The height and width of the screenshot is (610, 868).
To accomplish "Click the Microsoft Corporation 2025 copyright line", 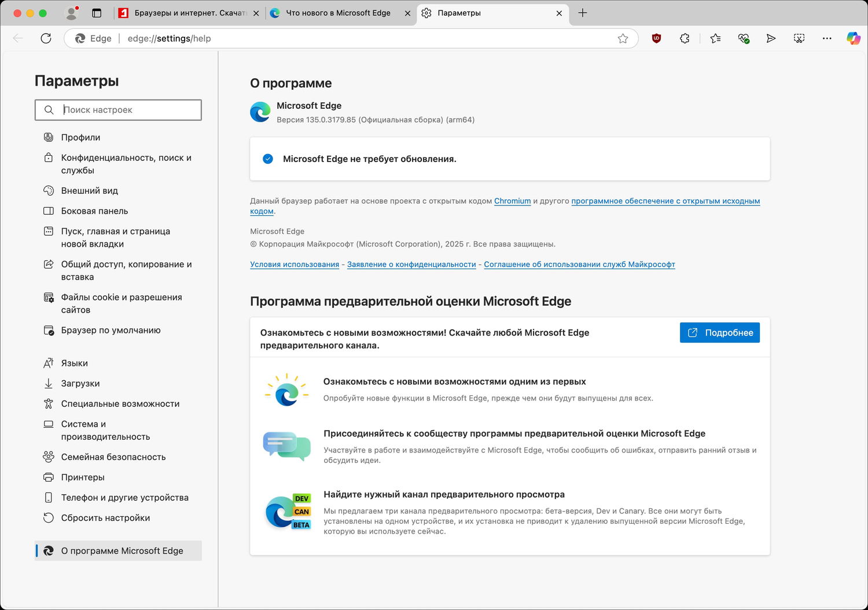I will tap(403, 244).
